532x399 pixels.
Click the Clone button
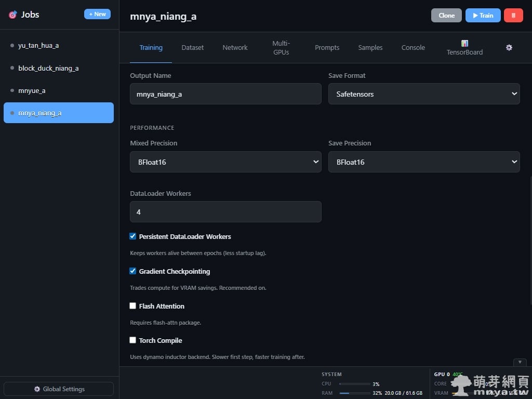tap(446, 16)
